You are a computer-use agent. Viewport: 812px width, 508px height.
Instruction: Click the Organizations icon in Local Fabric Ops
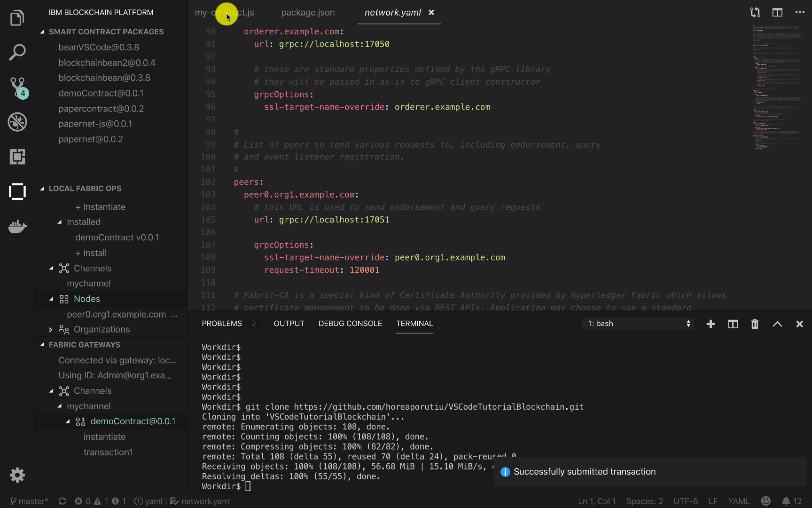64,330
